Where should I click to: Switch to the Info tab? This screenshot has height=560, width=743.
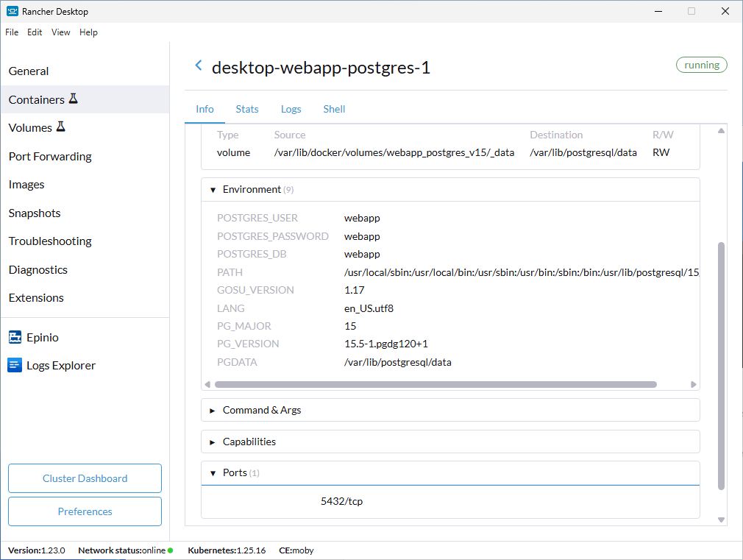click(205, 109)
